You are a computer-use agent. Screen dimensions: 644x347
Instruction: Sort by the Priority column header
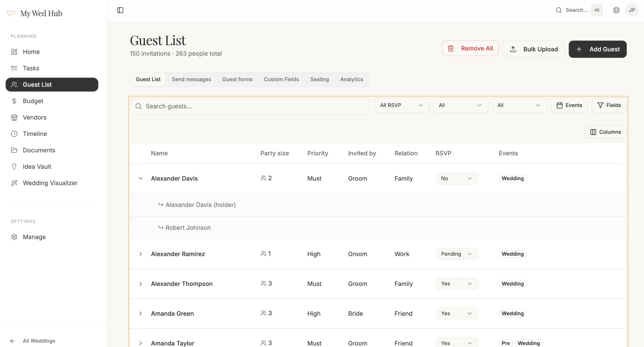coord(318,153)
